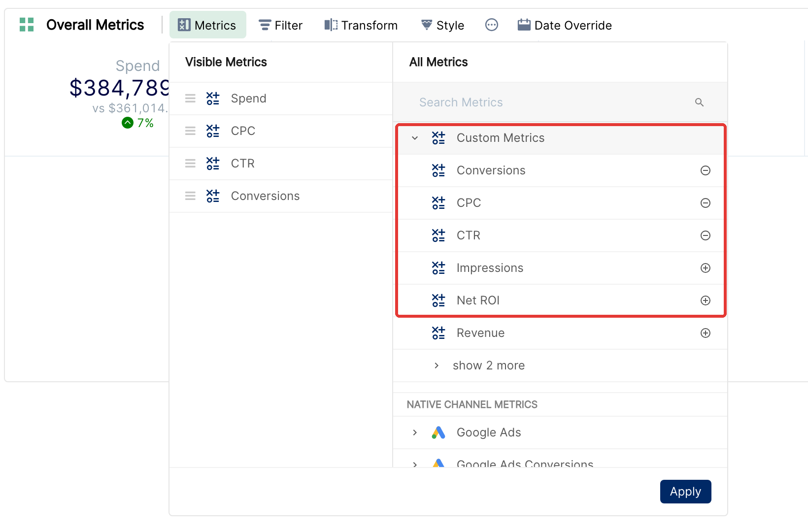The width and height of the screenshot is (808, 532).
Task: Add Net ROI with its plus icon
Action: [706, 300]
